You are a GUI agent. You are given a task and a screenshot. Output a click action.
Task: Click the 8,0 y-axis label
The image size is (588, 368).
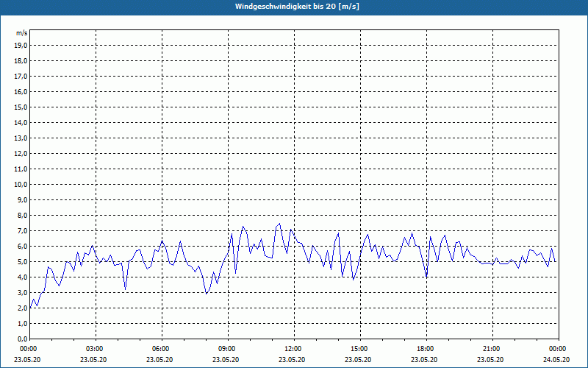[22, 215]
